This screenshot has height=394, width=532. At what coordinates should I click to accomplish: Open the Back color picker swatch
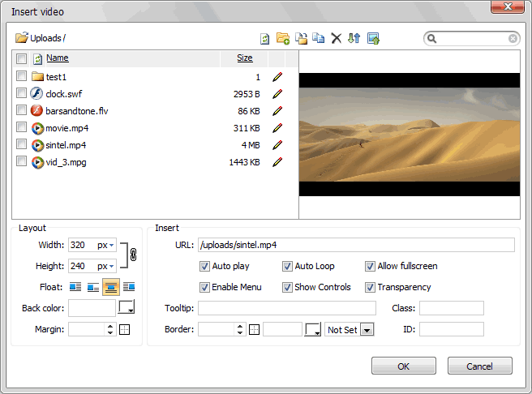click(127, 308)
